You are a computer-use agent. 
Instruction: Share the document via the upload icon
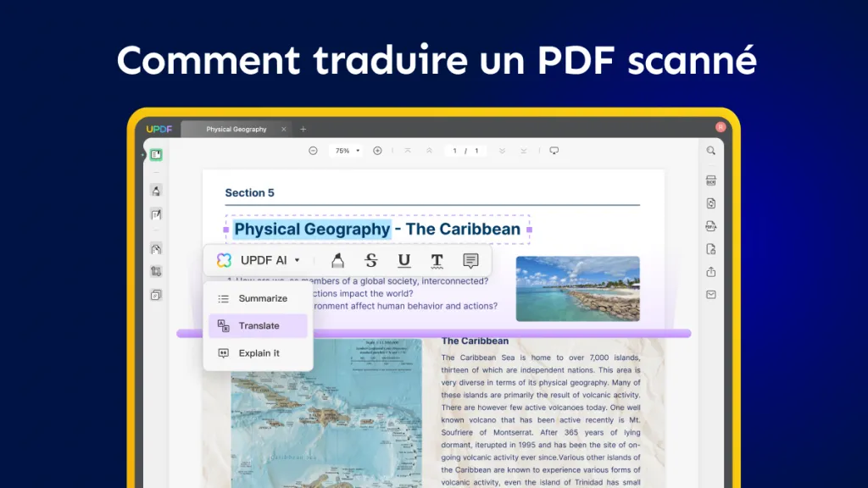(710, 272)
